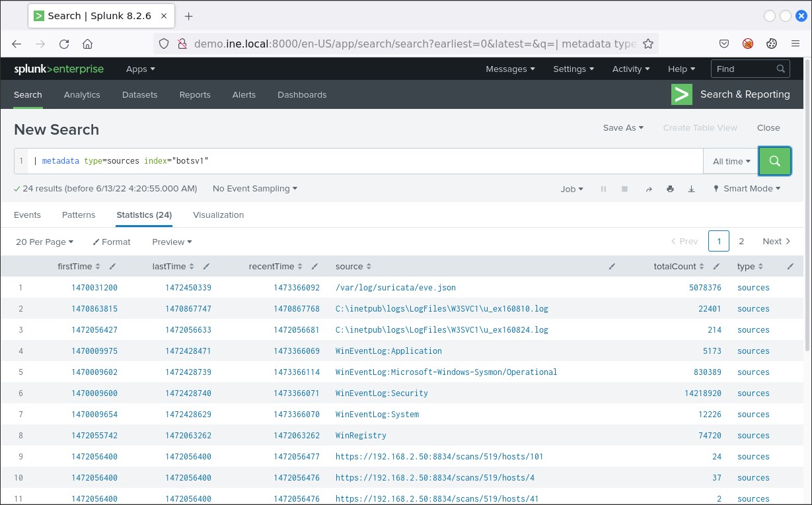Expand the Smart Mode dropdown
This screenshot has width=812, height=505.
point(747,189)
